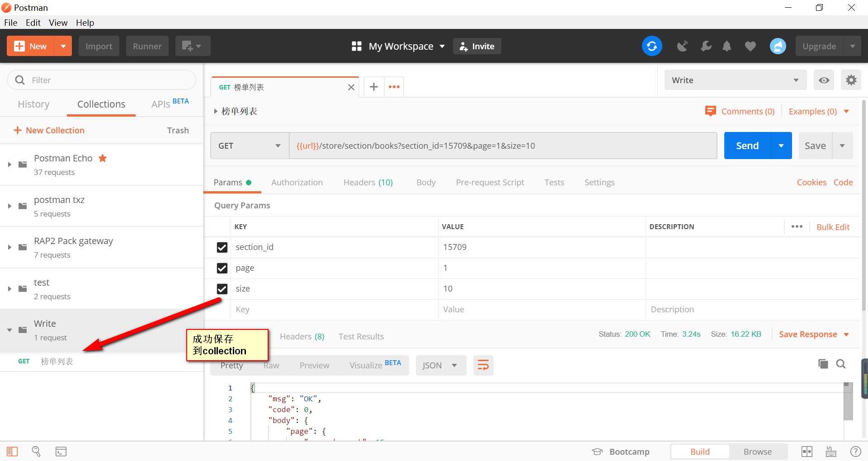The image size is (868, 461).
Task: Expand the postman txz collection
Action: 9,206
